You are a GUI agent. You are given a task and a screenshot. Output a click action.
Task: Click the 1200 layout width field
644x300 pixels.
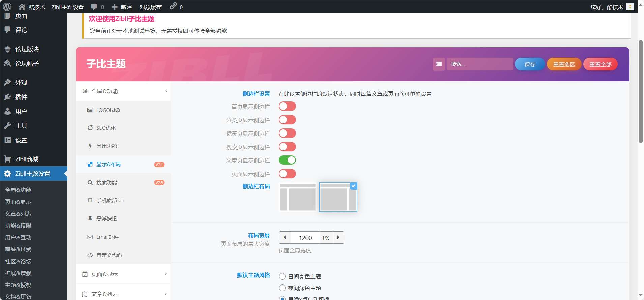pos(305,238)
